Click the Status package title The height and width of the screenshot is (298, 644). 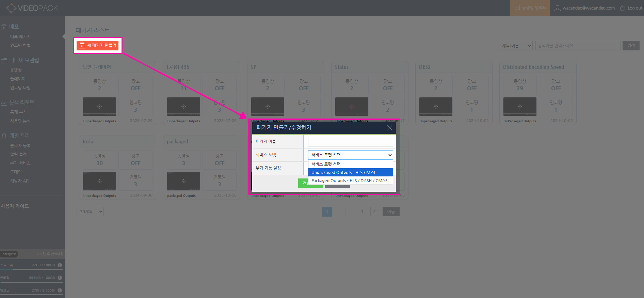(342, 67)
